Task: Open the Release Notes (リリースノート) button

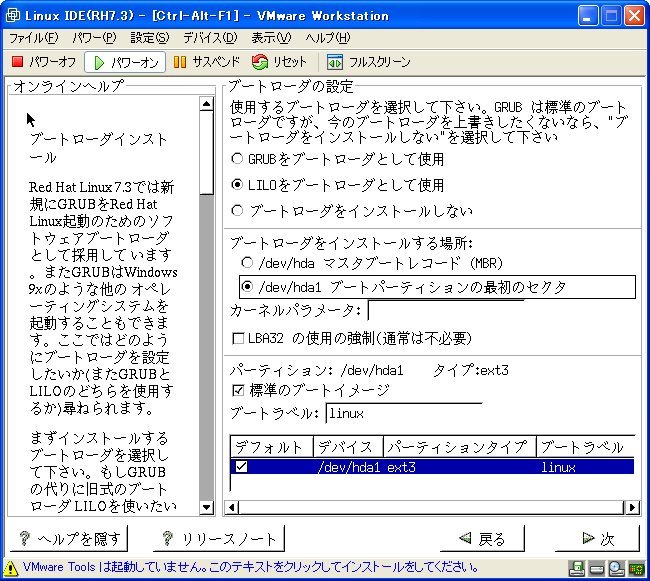Action: point(219,538)
